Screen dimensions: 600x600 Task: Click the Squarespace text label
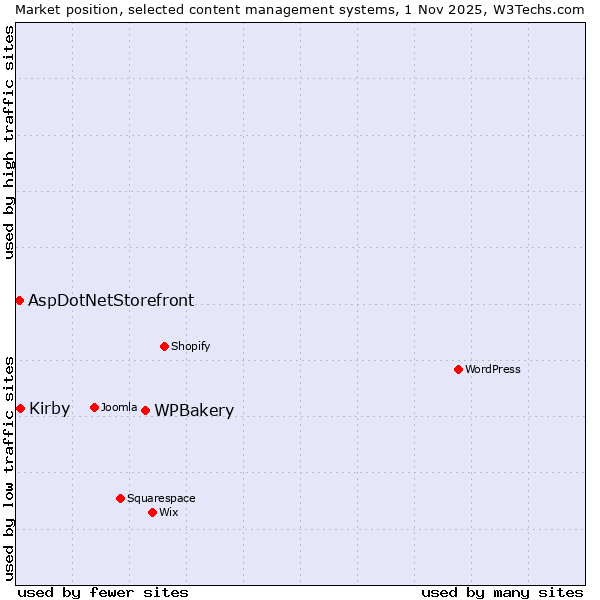(161, 498)
